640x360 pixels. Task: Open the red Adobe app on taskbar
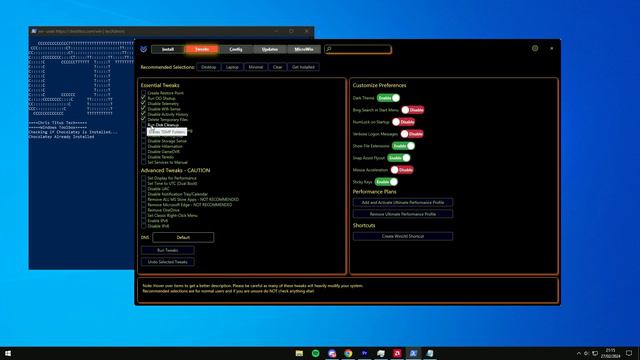click(x=397, y=353)
